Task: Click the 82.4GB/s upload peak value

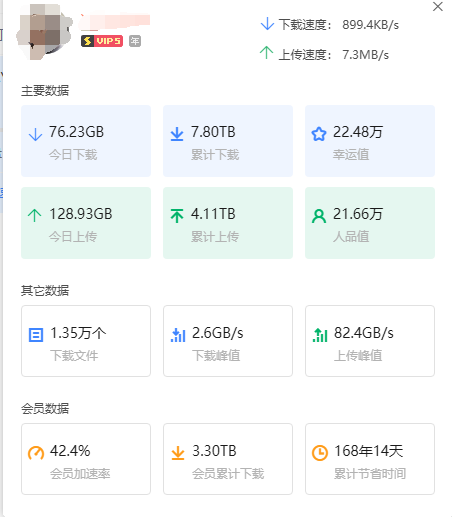Action: click(x=364, y=333)
